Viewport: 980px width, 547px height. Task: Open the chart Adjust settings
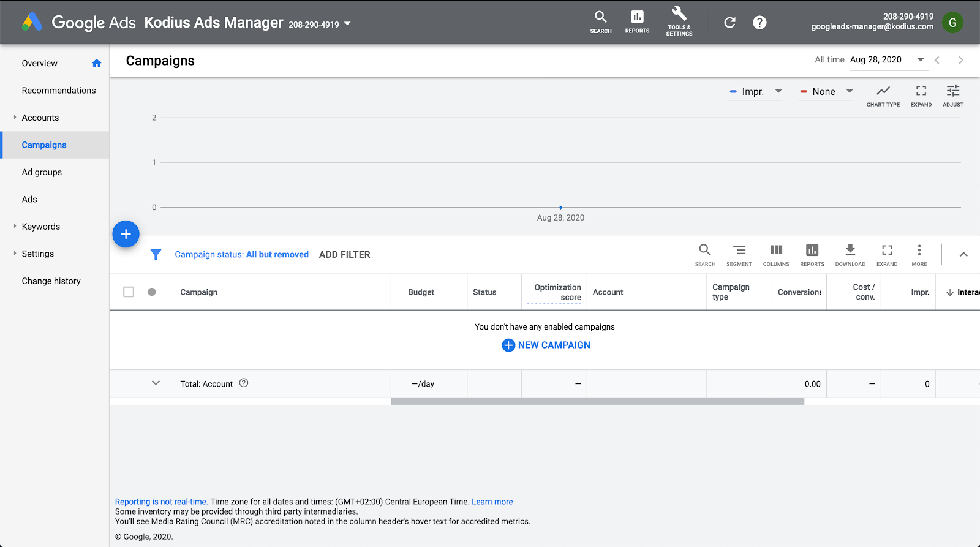(x=953, y=96)
